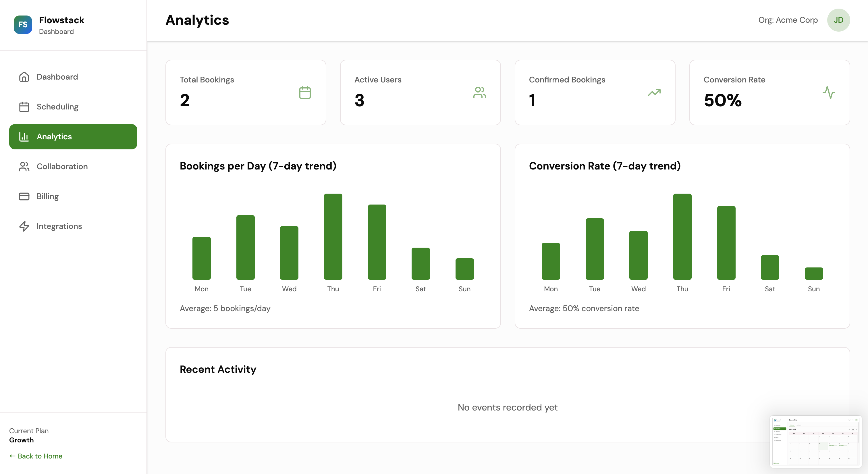Click the trending arrow icon in Confirmed Bookings
Screen dimensions: 868x474
tap(654, 93)
